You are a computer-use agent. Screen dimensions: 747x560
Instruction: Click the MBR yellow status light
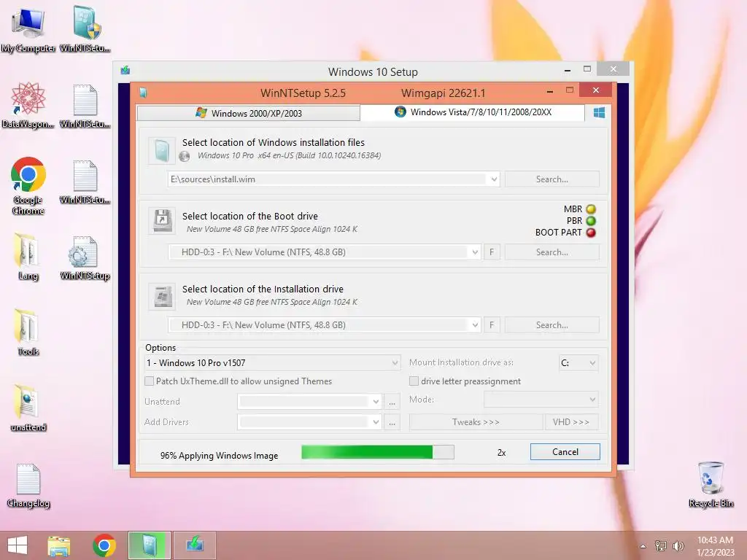tap(591, 209)
